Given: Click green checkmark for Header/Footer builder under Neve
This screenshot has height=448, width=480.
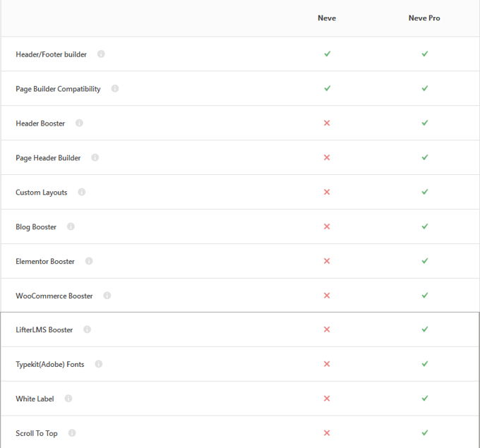Looking at the screenshot, I should pyautogui.click(x=327, y=54).
